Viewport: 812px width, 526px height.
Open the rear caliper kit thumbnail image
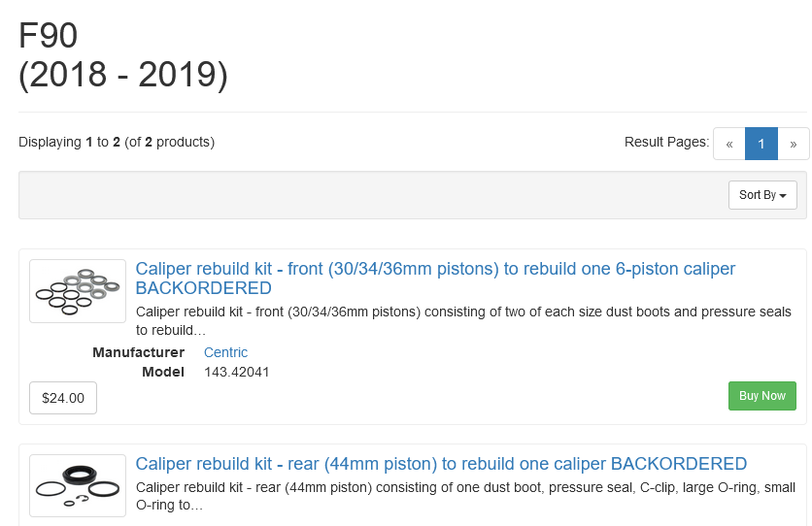pos(78,485)
